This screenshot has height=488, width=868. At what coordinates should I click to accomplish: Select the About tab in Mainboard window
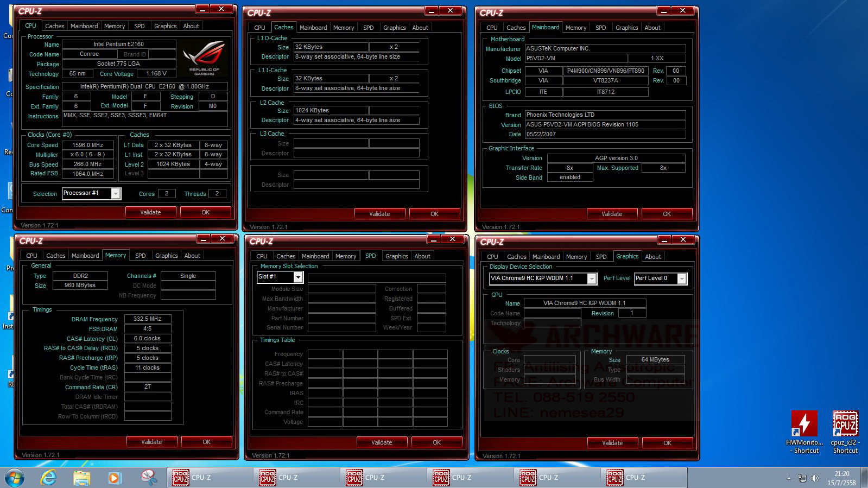click(652, 28)
